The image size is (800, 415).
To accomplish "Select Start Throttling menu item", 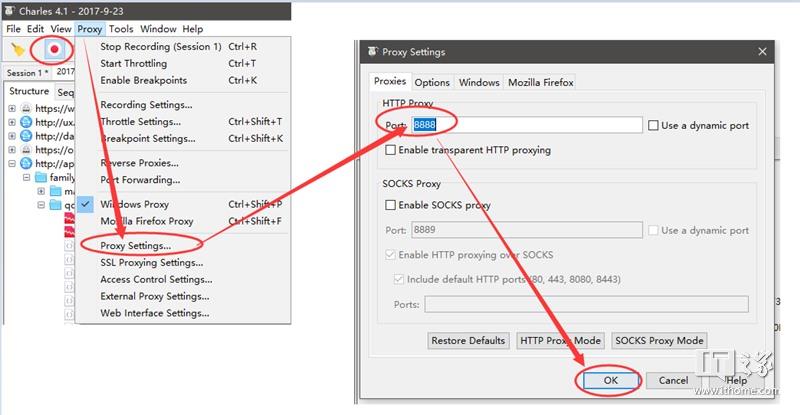I will [133, 63].
